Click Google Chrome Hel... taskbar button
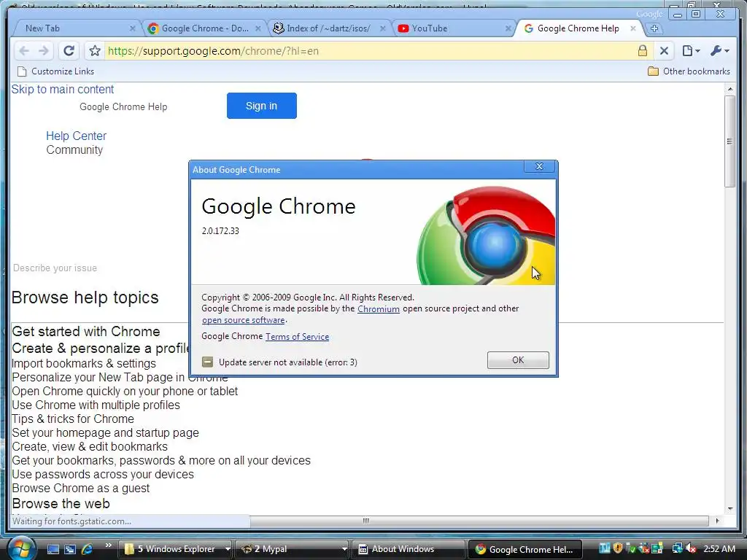This screenshot has width=747, height=560. click(x=525, y=549)
